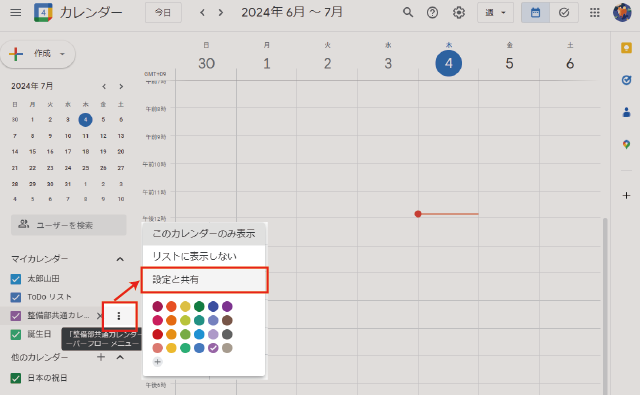
Task: Click the 2024年 6月 ～ 7月 heading
Action: [291, 12]
